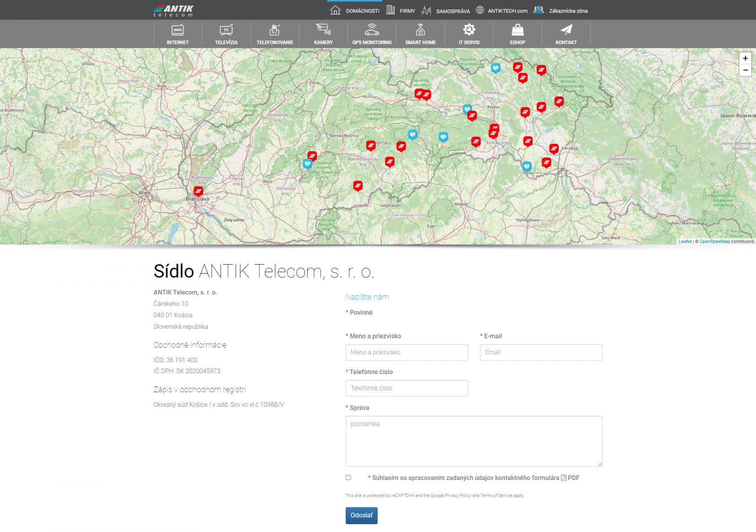Image resolution: width=756 pixels, height=532 pixels.
Task: Open the consent form PDF link
Action: click(570, 478)
